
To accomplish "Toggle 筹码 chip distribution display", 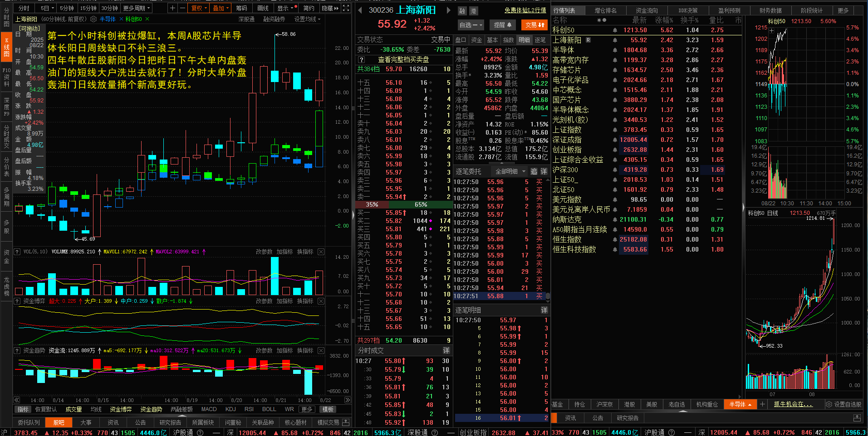I will 241,8.
